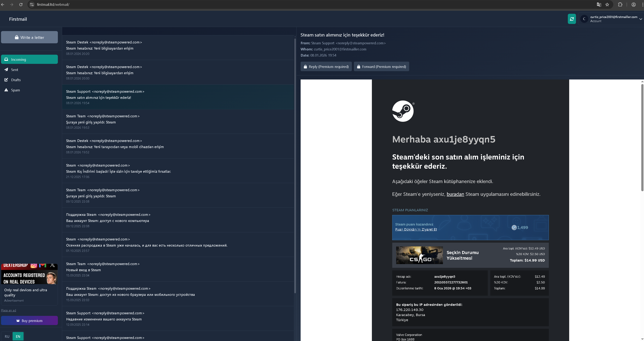This screenshot has height=341, width=644.
Task: Click Puan Dükkânı'nı Ziyaret Et link
Action: point(416,229)
